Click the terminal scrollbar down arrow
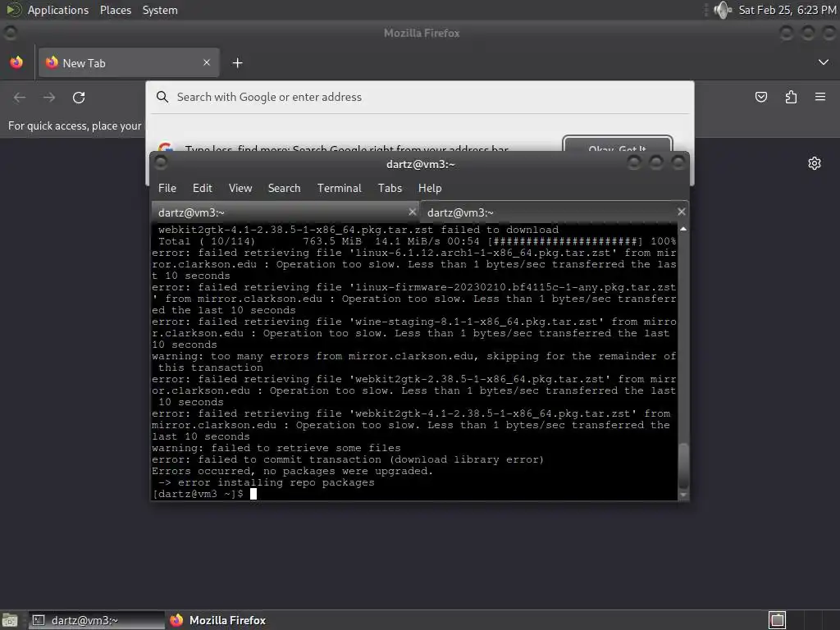The image size is (840, 630). pos(683,495)
